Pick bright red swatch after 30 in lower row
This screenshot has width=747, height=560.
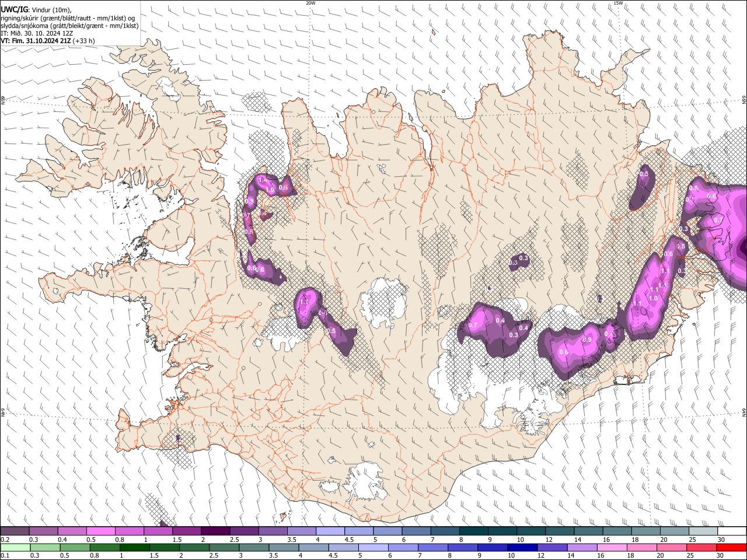tap(731, 547)
